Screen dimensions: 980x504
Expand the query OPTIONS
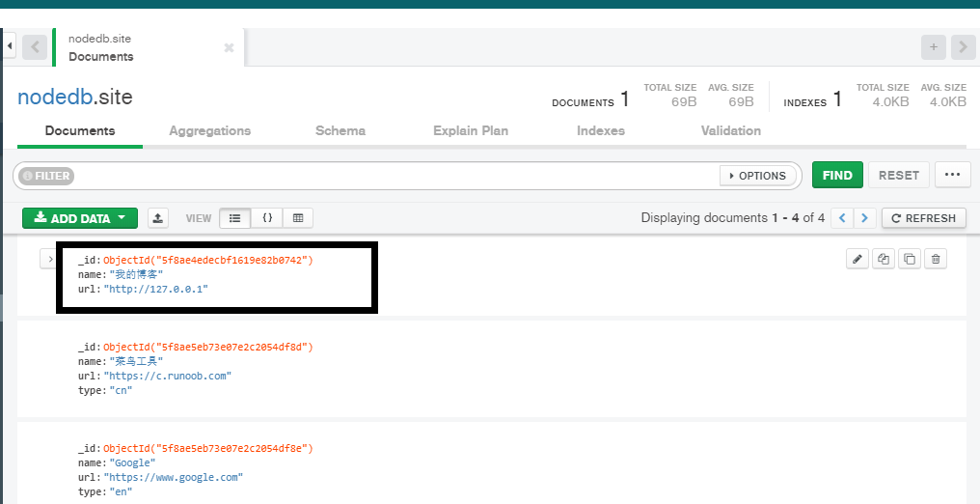click(x=758, y=176)
